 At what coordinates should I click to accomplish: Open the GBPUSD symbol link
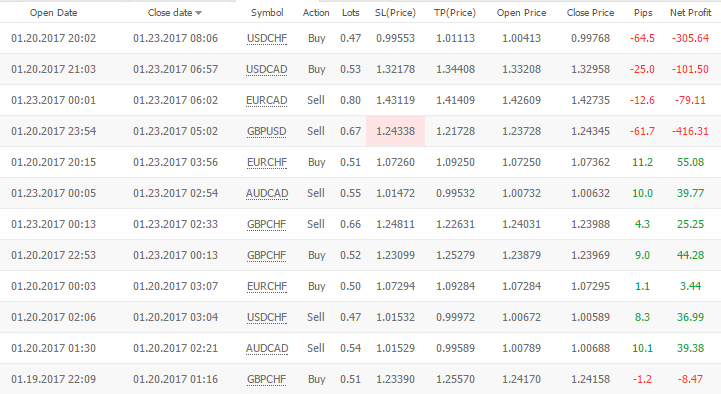[267, 131]
